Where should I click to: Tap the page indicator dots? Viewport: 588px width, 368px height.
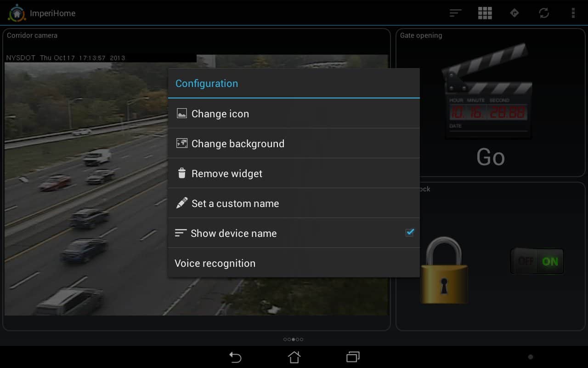click(x=293, y=339)
